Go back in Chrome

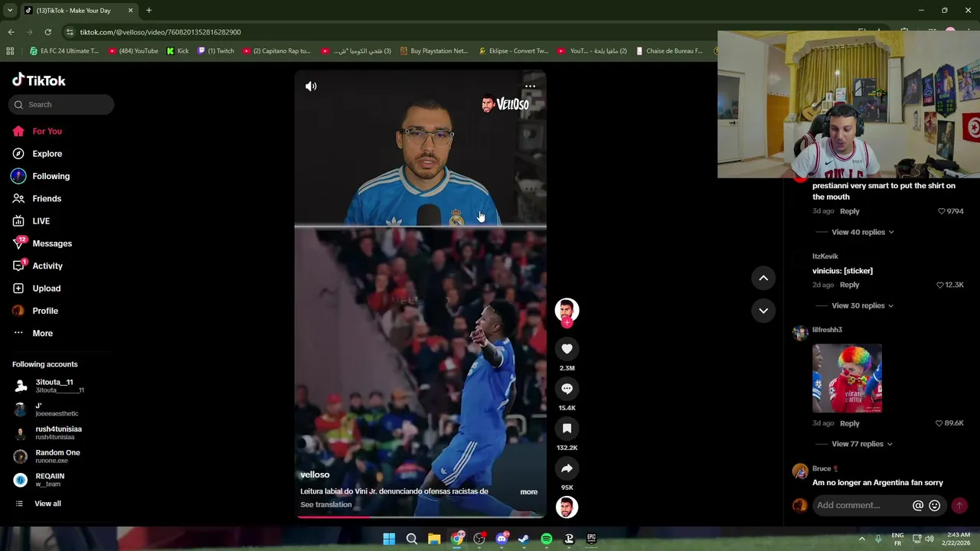[x=11, y=32]
